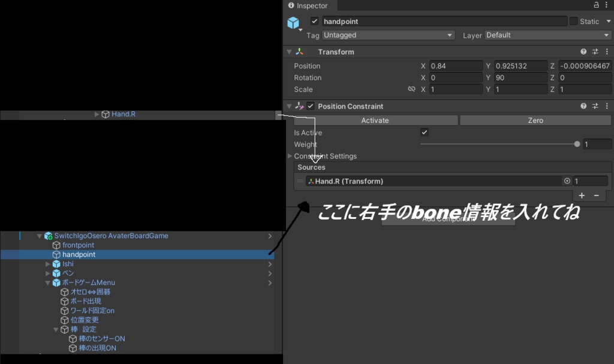614x364 pixels.
Task: Edit the Weight value field
Action: pyautogui.click(x=597, y=144)
